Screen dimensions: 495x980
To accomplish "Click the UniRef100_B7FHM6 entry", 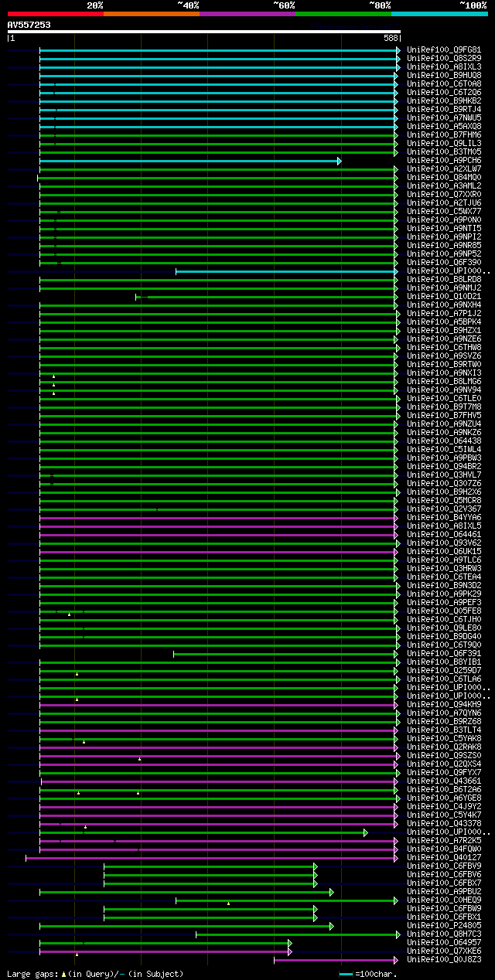I will pyautogui.click(x=444, y=134).
